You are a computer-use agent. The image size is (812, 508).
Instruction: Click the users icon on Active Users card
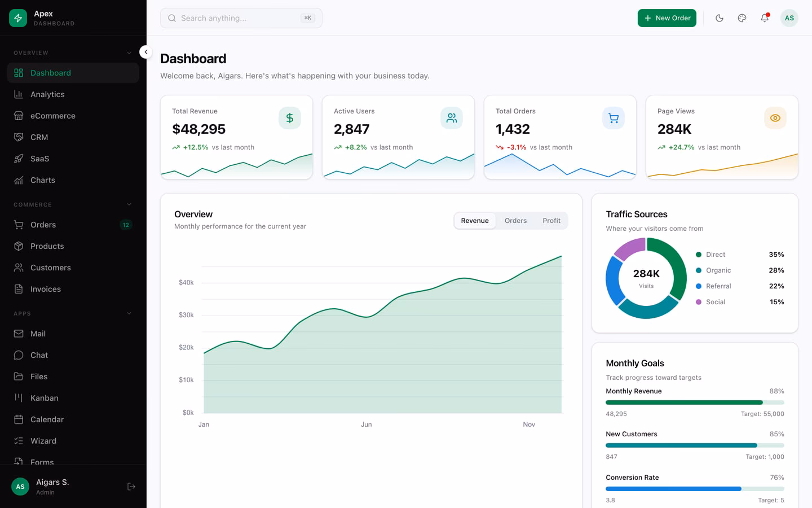[x=452, y=118]
